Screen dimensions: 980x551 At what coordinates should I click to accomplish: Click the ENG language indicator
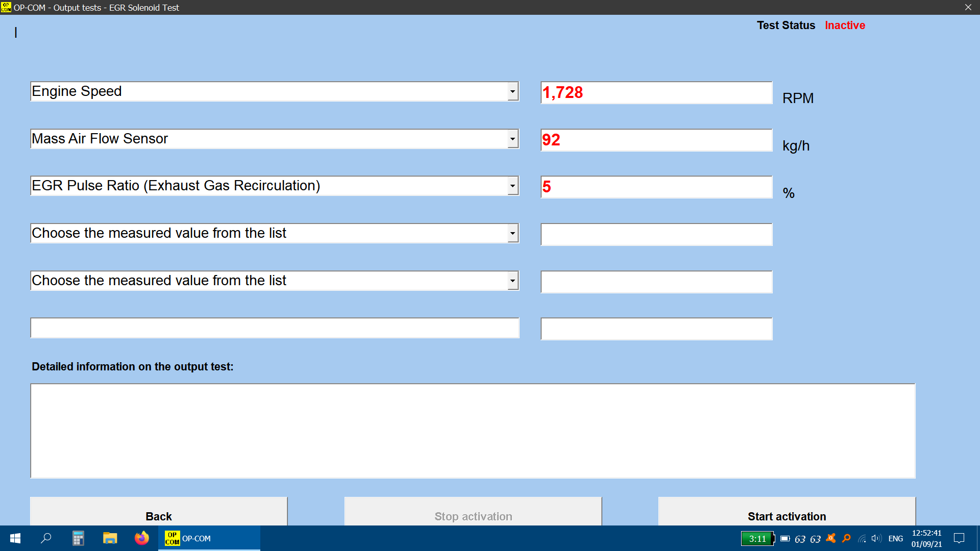(x=895, y=538)
